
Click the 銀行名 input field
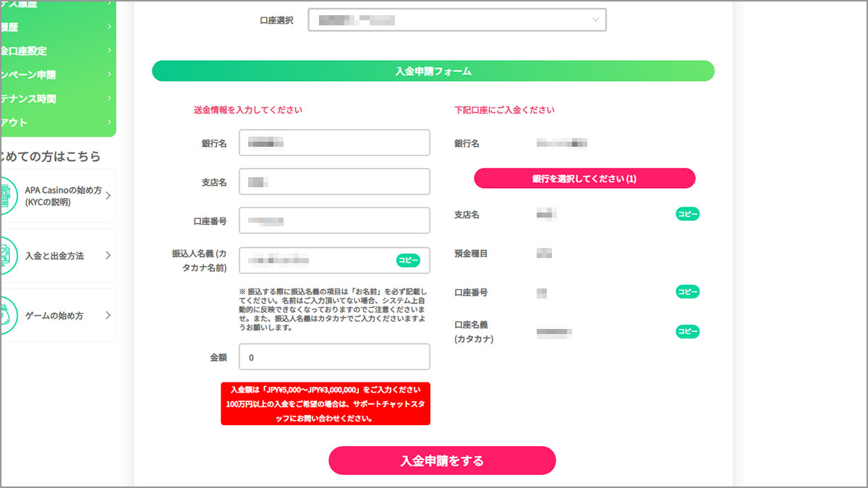[334, 143]
